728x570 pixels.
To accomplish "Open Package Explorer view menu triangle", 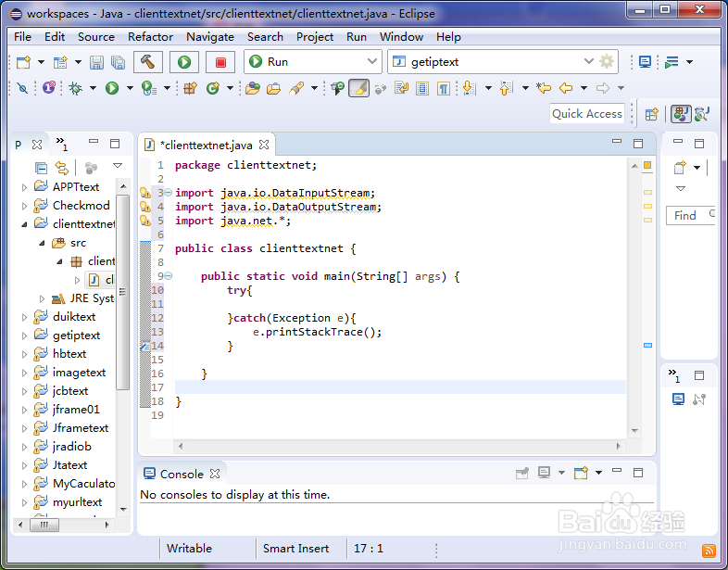I will [x=118, y=165].
